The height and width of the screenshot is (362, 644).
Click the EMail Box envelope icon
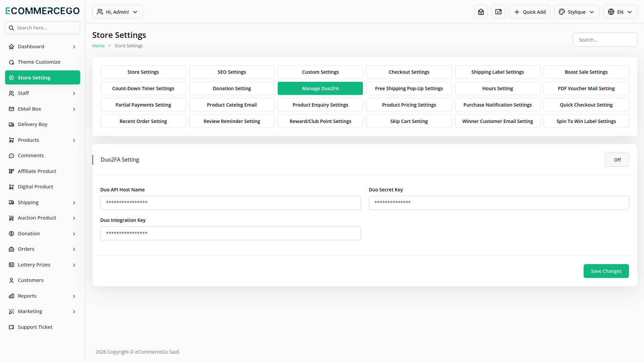(x=11, y=109)
